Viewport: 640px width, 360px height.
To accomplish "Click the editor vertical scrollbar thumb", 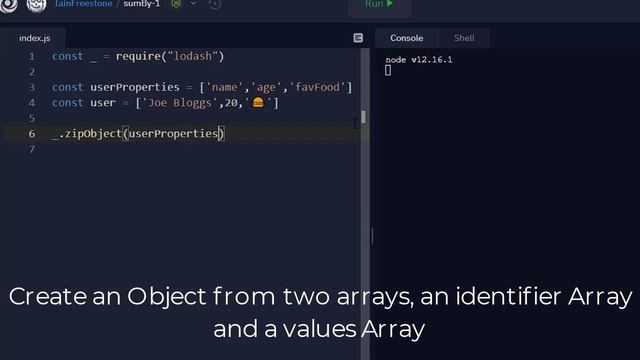I will (363, 117).
